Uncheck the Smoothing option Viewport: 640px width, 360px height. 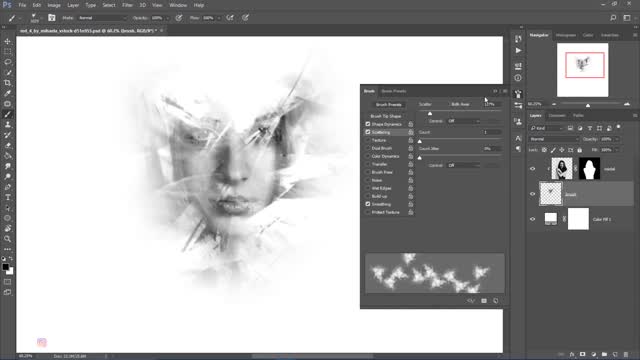[368, 204]
